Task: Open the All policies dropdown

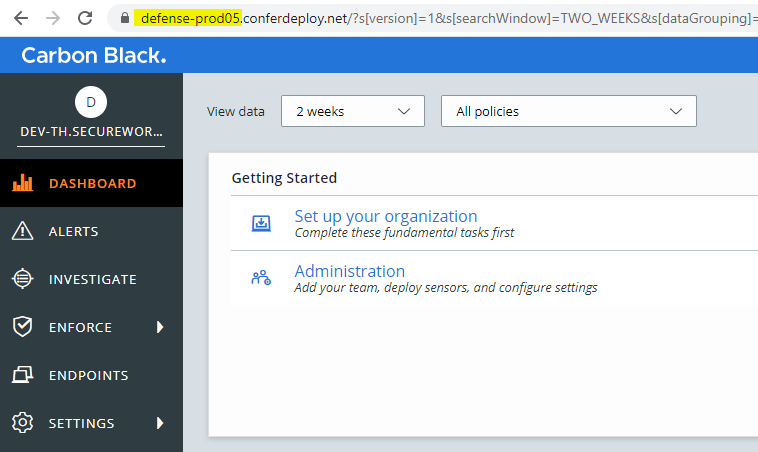Action: [568, 111]
